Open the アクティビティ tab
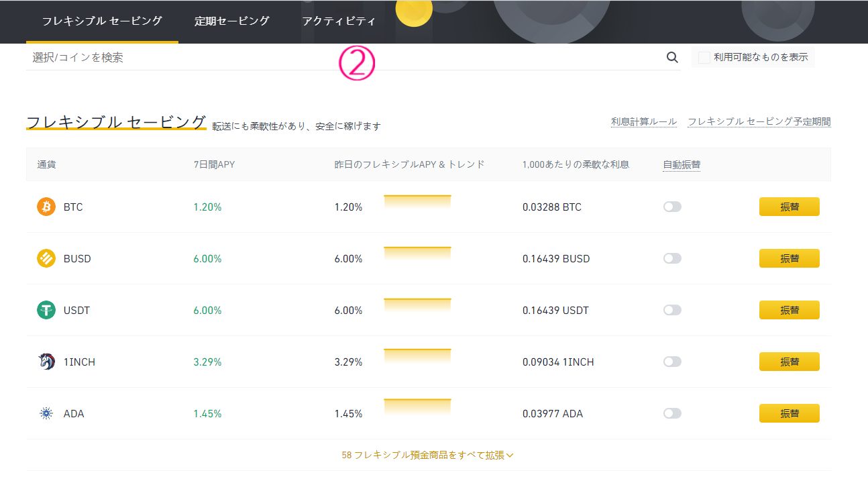868x479 pixels. [339, 21]
